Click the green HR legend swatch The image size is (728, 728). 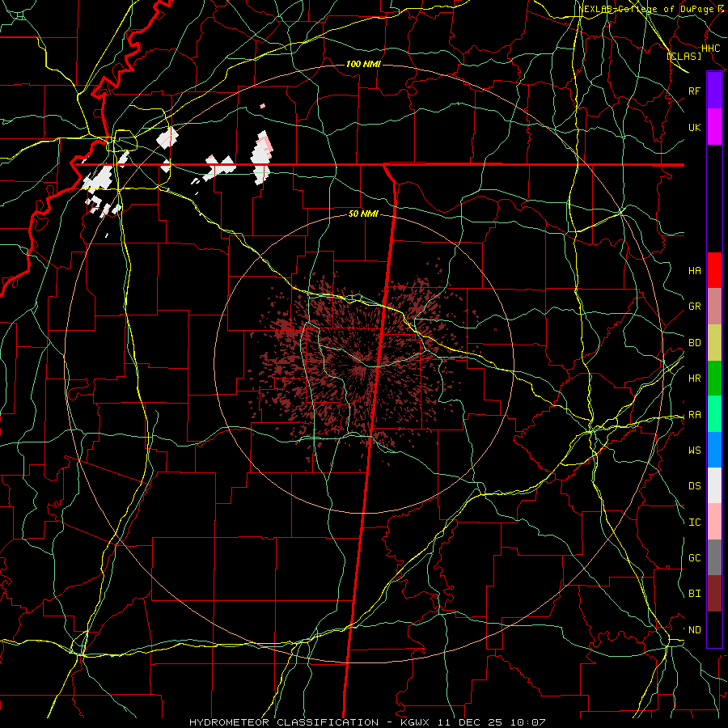[x=714, y=379]
